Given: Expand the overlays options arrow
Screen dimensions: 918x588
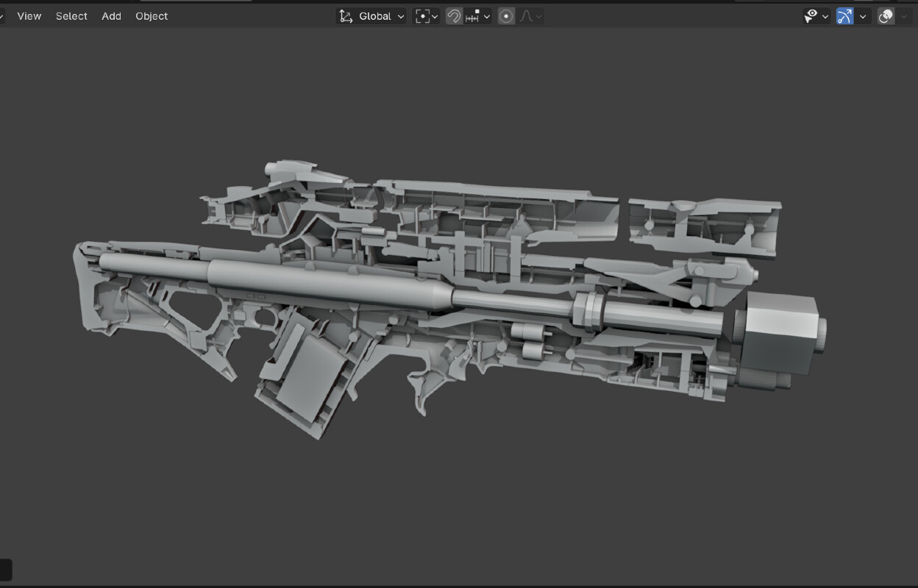Looking at the screenshot, I should [904, 16].
